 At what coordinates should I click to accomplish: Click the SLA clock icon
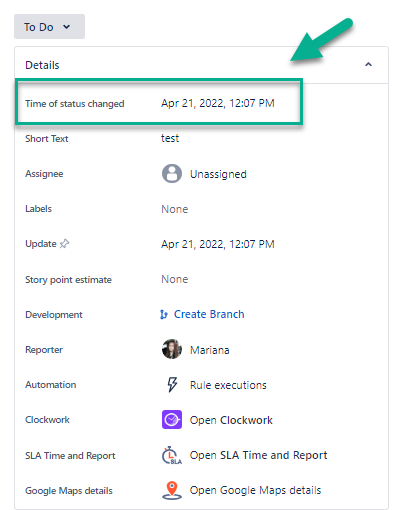pos(172,455)
